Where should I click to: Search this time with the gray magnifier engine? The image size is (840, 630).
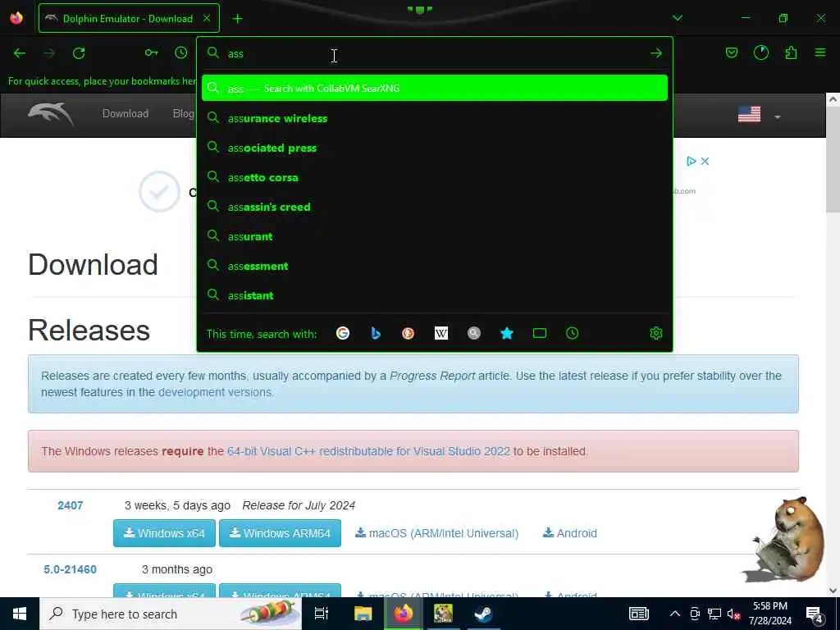coord(473,333)
